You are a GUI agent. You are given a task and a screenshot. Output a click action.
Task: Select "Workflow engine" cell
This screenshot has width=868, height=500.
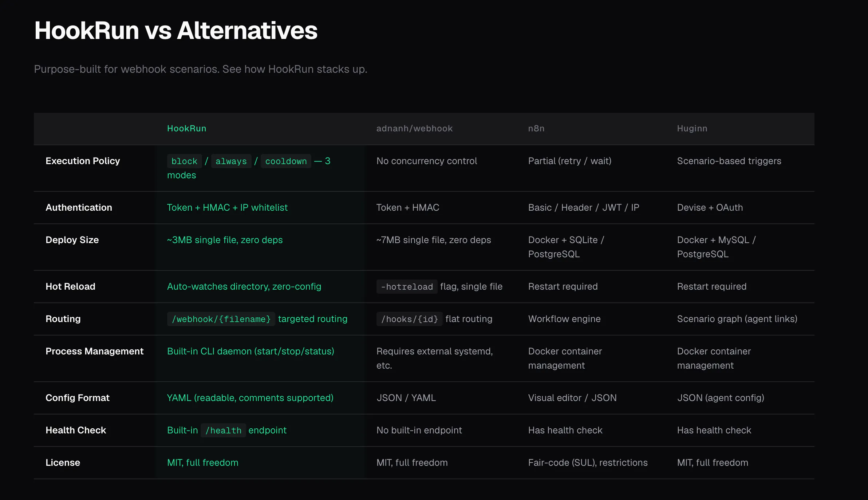point(564,319)
